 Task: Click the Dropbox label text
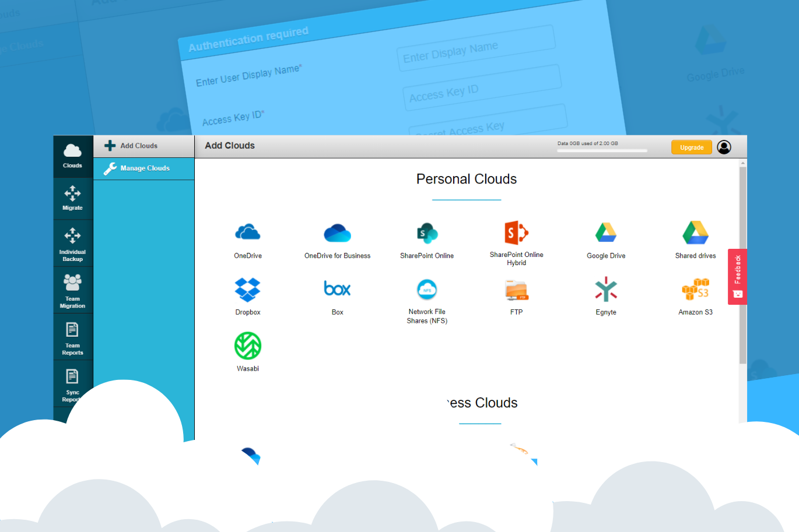point(248,312)
